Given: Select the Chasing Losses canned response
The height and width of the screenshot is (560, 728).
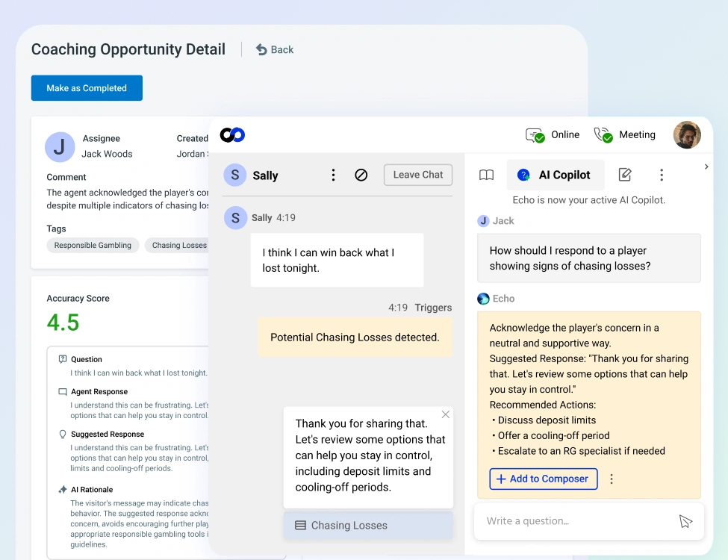Looking at the screenshot, I should click(x=368, y=525).
